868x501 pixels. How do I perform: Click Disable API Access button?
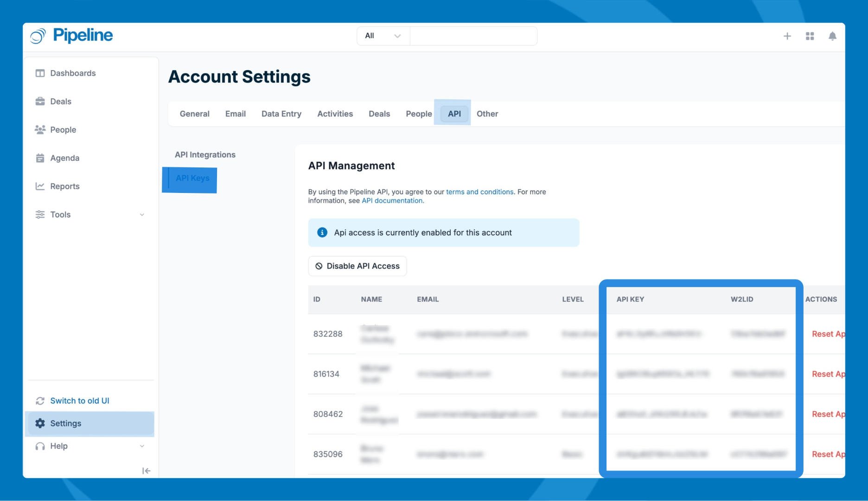(x=357, y=266)
